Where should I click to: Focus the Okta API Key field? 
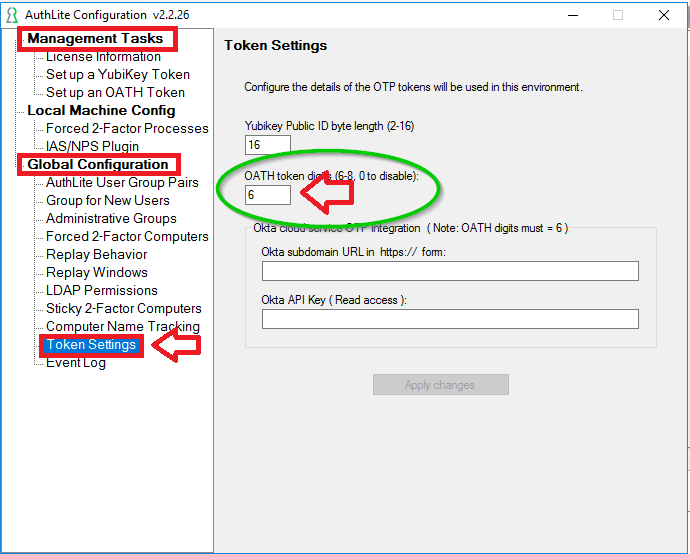(x=450, y=319)
